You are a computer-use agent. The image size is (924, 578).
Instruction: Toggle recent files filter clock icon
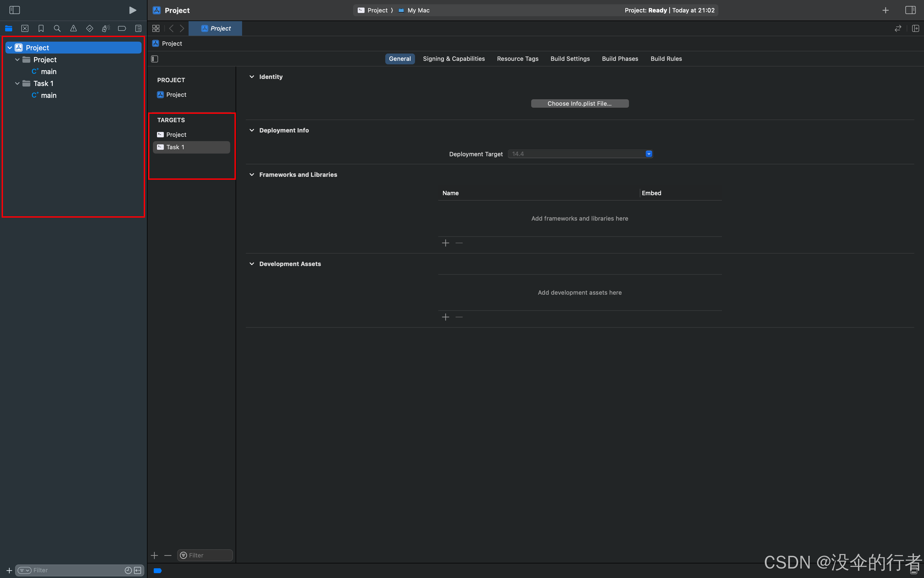[128, 570]
